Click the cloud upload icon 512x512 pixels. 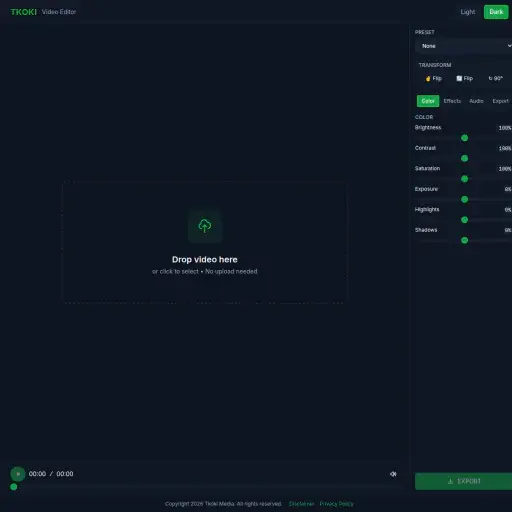click(205, 226)
